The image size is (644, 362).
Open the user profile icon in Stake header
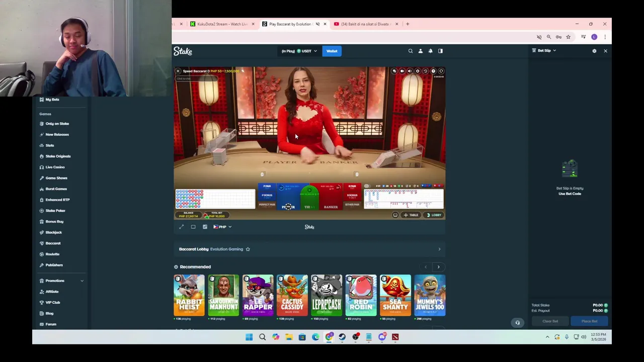pyautogui.click(x=421, y=51)
